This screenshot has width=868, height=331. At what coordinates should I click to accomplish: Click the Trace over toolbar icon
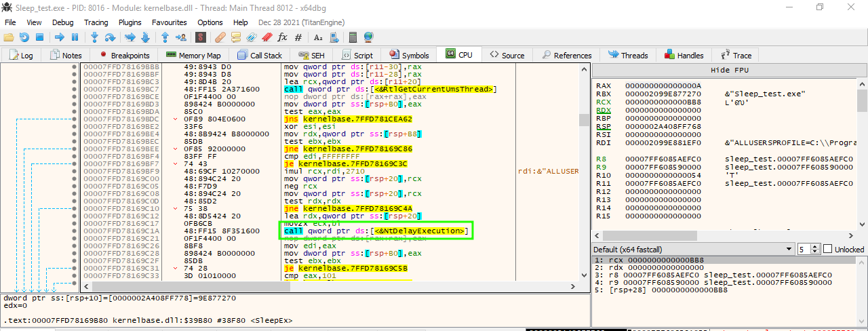145,37
